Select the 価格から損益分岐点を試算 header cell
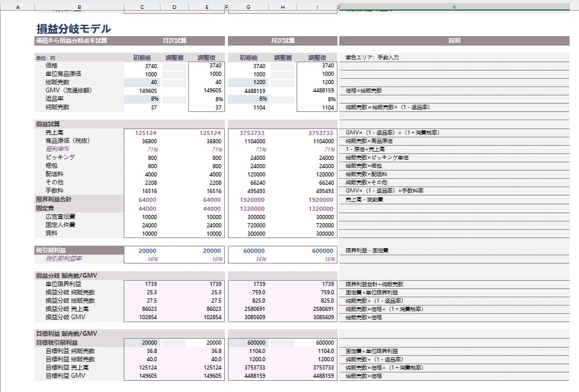 click(79, 41)
